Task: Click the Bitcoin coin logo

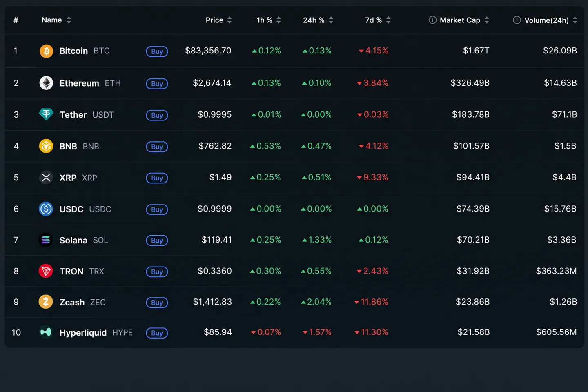Action: (x=46, y=51)
